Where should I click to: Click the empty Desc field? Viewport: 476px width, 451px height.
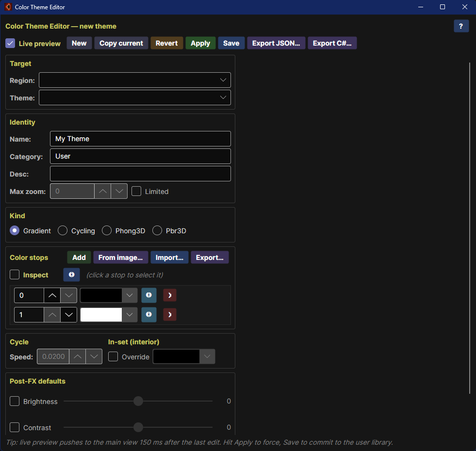(x=140, y=174)
